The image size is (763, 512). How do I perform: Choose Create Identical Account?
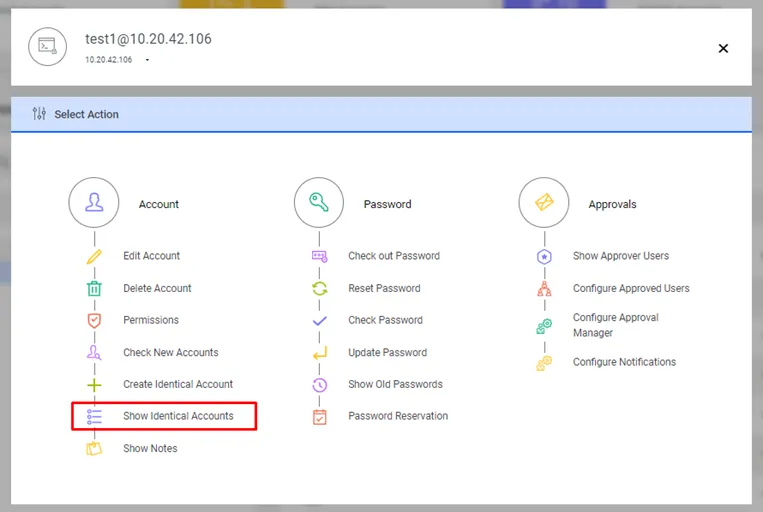click(x=178, y=384)
